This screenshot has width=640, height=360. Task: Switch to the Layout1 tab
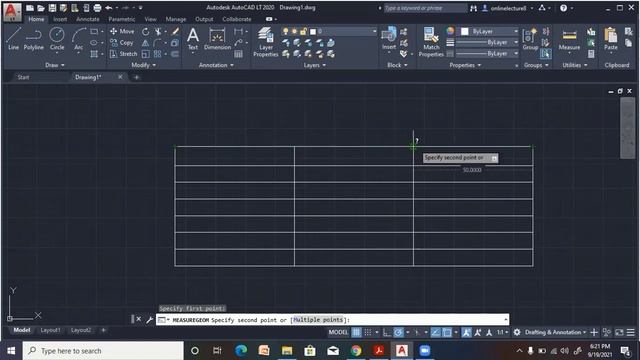tap(50, 330)
